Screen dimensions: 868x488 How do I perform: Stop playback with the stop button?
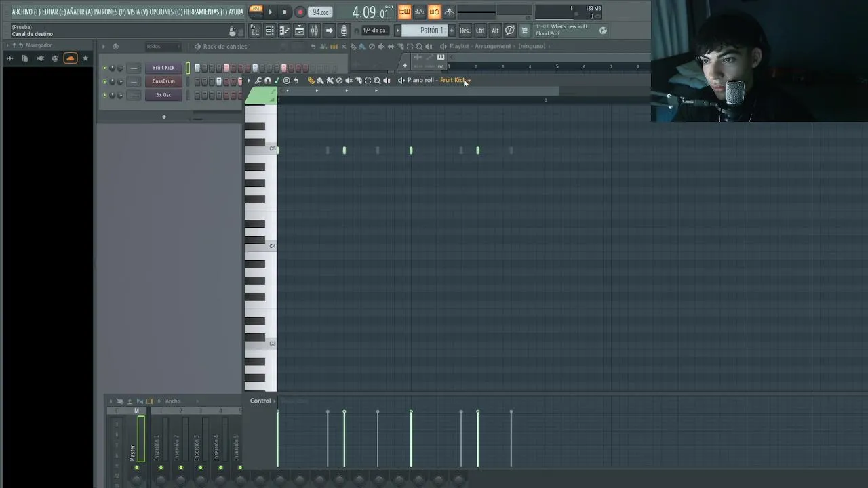(x=284, y=12)
